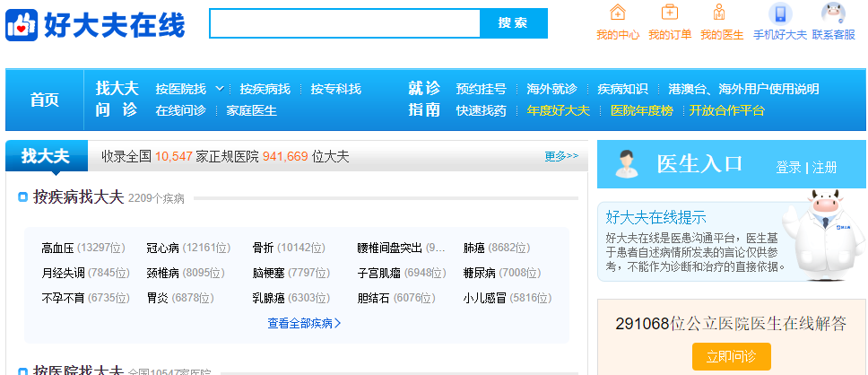Viewport: 868px width, 375px height.
Task: Open 手机好大夫 phone icon
Action: 780,13
